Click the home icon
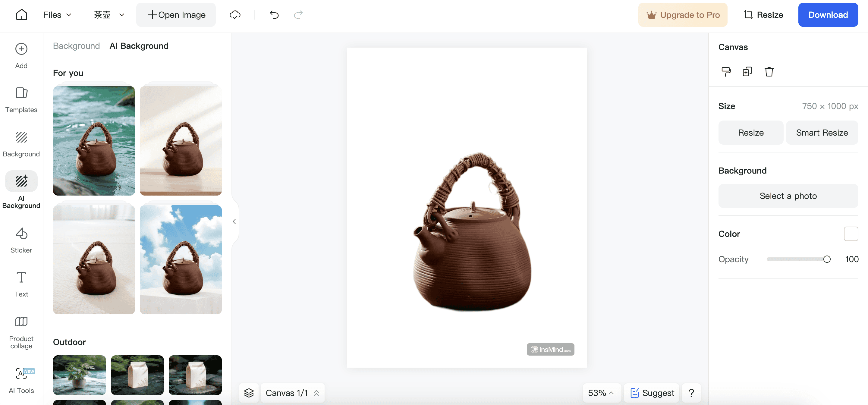The width and height of the screenshot is (868, 405). tap(22, 15)
